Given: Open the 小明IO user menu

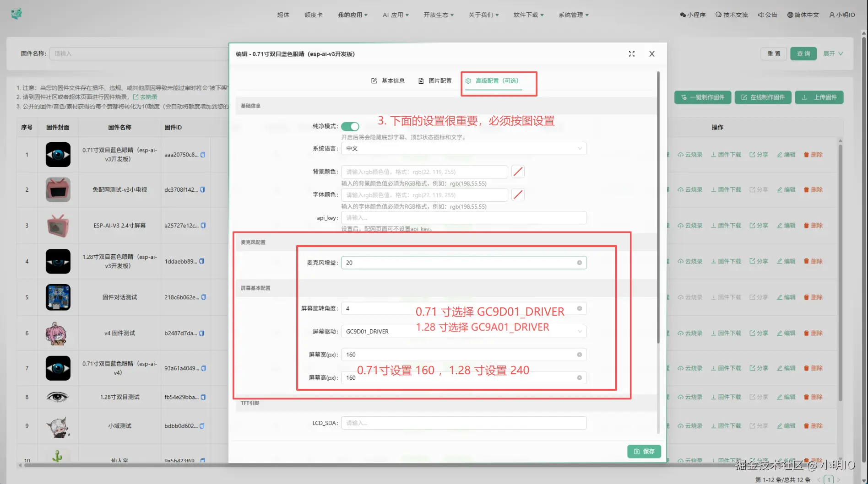Looking at the screenshot, I should coord(842,15).
